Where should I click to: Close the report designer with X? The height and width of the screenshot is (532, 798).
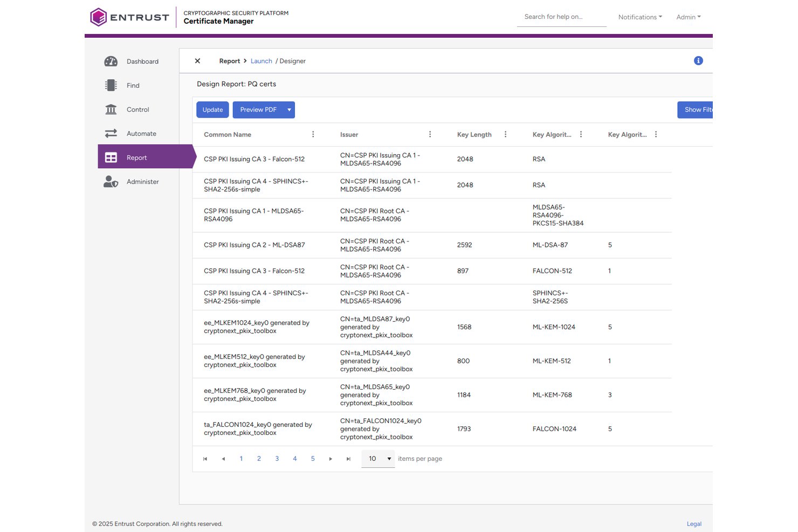[197, 61]
